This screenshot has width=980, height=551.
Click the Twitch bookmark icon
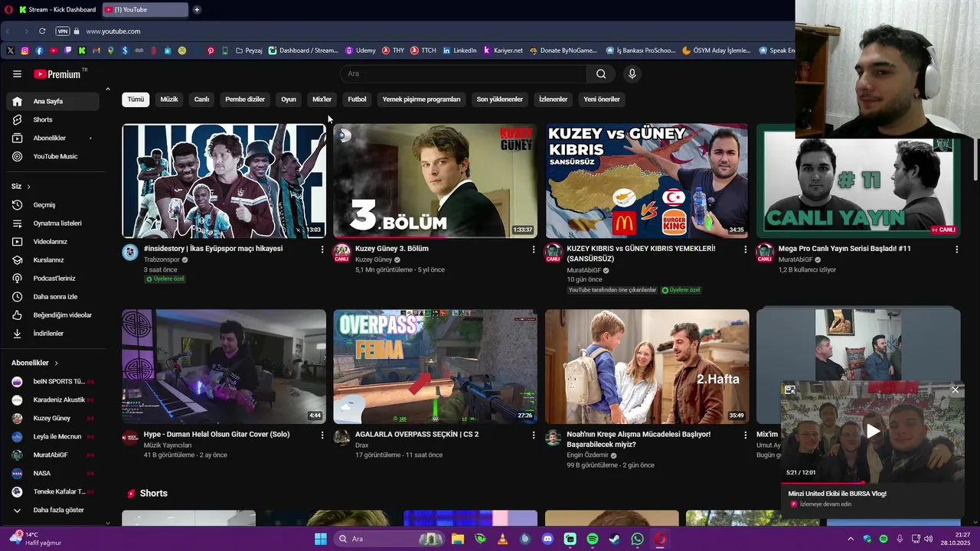[68, 51]
